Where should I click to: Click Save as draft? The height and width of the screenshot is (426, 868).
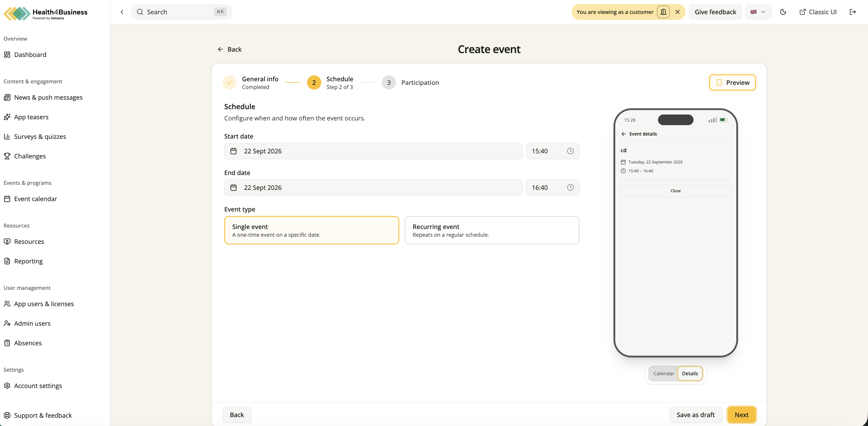[x=695, y=415]
